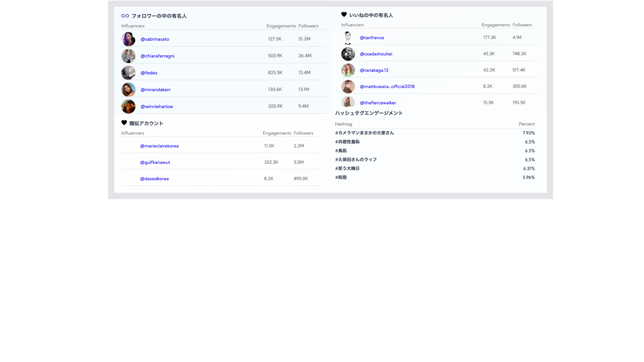
Task: Click the #カメラマンまさかの大家さん hashtag
Action: [365, 133]
